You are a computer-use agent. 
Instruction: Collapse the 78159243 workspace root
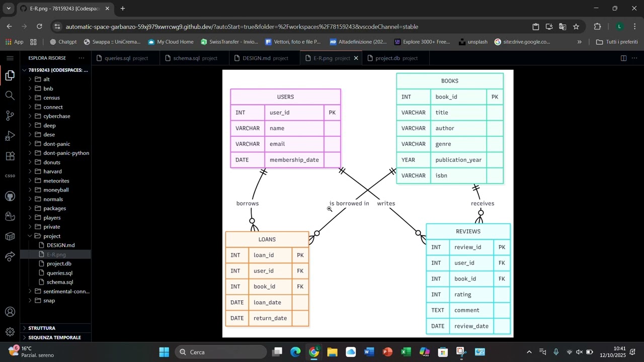(x=55, y=70)
